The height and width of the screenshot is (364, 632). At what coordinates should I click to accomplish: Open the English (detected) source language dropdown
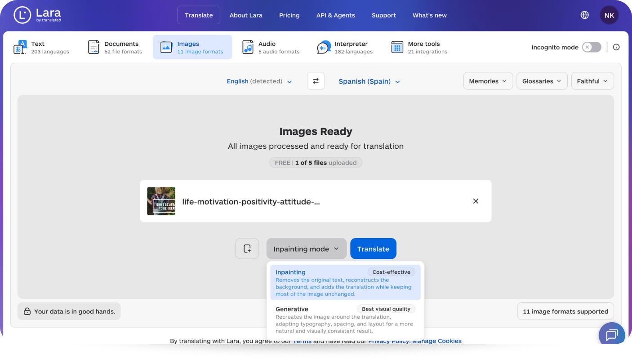[x=259, y=81]
